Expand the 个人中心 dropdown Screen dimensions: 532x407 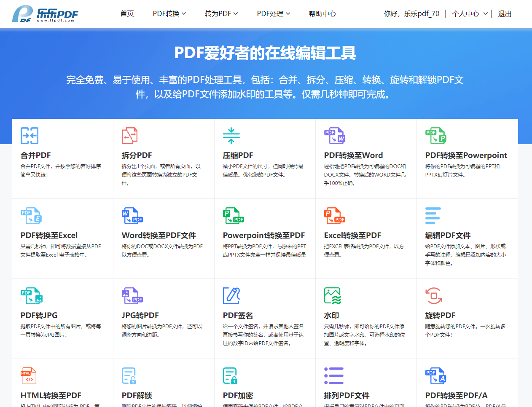(470, 14)
